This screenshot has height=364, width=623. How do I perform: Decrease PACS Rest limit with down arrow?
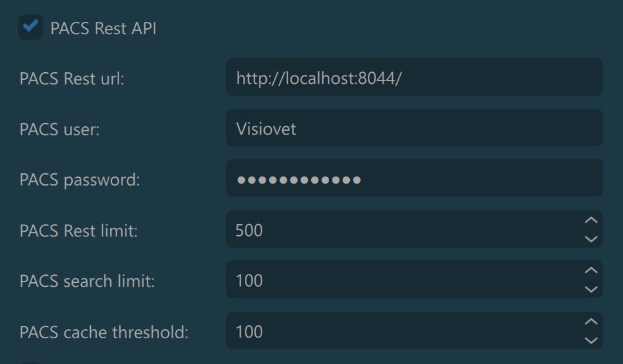[591, 238]
